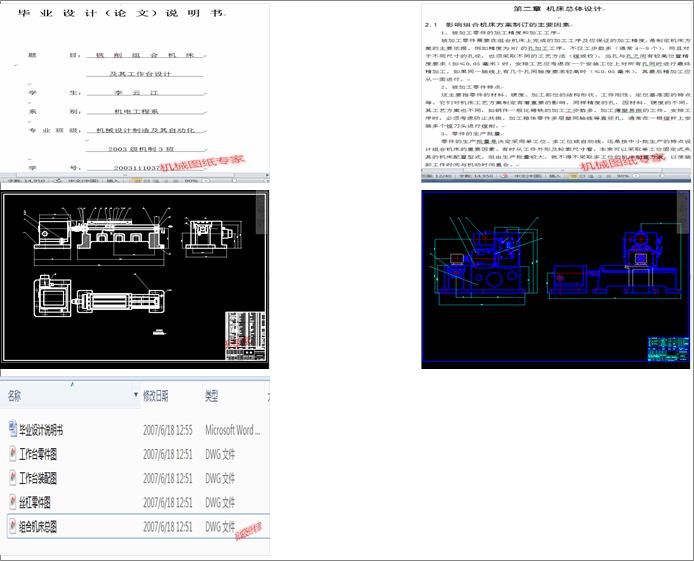The image size is (694, 561).
Task: Click the zoom slider in left Word status bar
Action: pos(234,181)
